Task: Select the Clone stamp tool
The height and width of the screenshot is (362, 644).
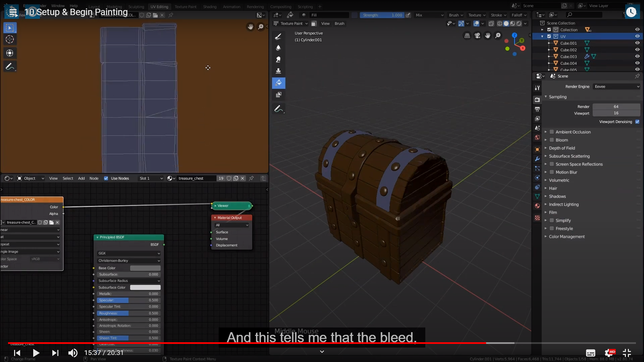Action: [278, 71]
